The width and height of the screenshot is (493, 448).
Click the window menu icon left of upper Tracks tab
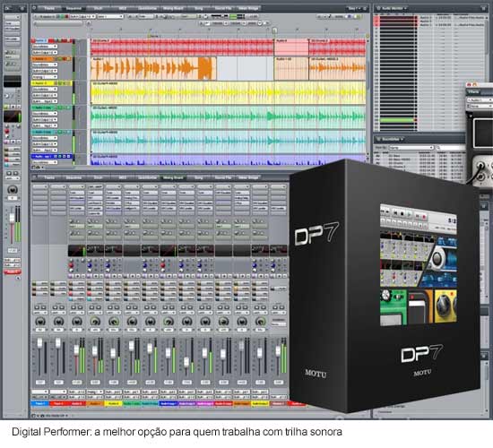[34, 8]
